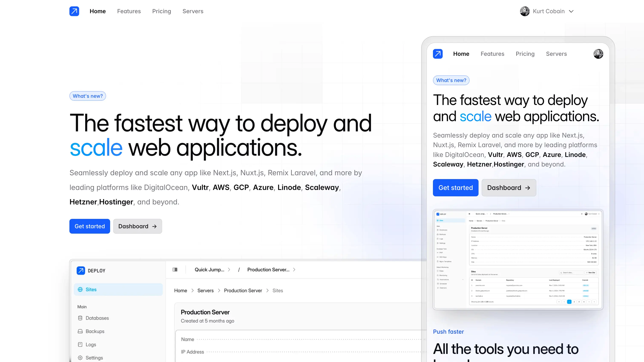Click Kurt Cobain's avatar in the top bar

525,11
